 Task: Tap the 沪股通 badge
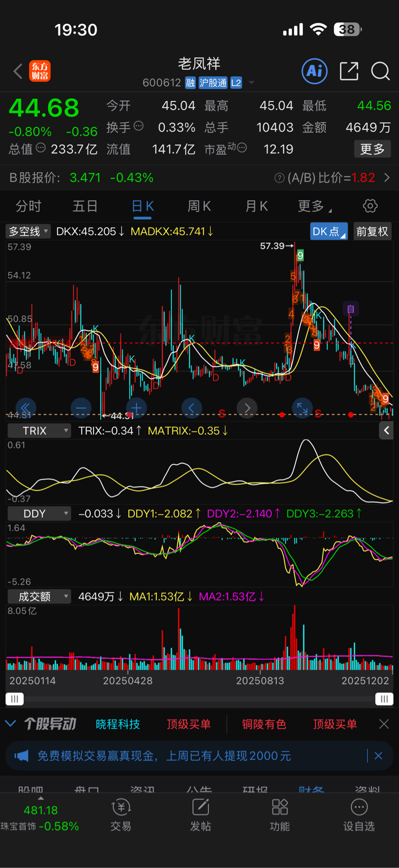(x=213, y=83)
